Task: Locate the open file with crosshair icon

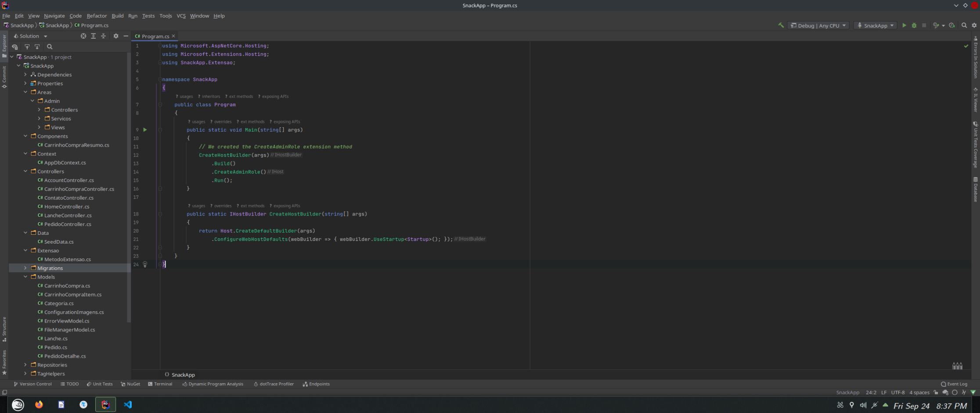Action: (x=83, y=36)
